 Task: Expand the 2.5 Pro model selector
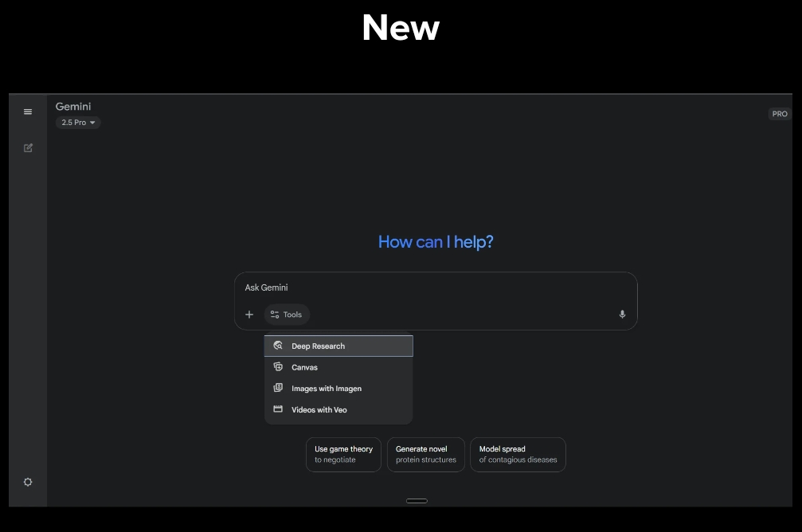tap(78, 123)
